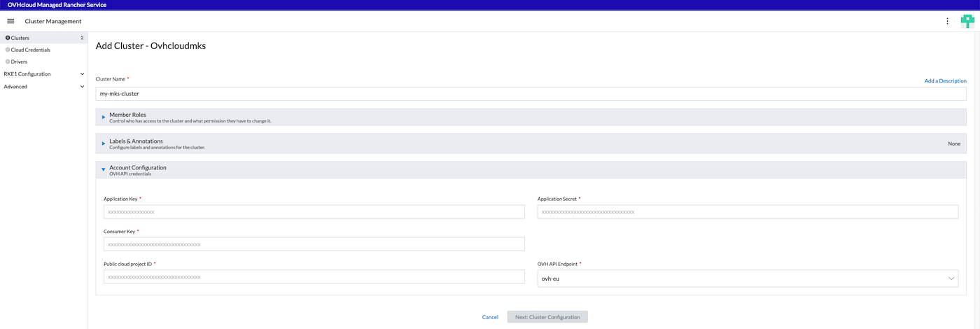Image resolution: width=980 pixels, height=329 pixels.
Task: Click the Next: Cluster Configuration button
Action: tap(547, 317)
